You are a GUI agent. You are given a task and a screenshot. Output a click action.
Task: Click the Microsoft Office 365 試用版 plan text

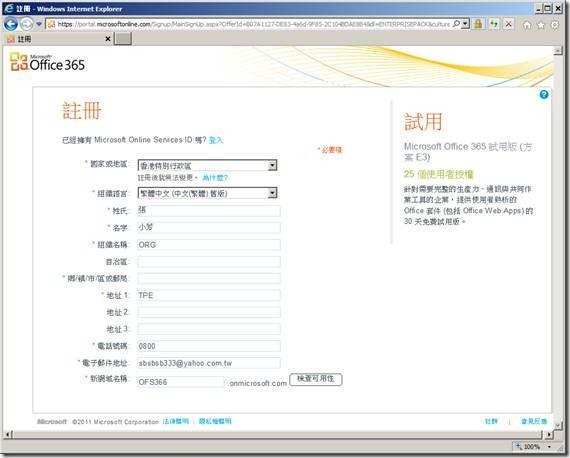pyautogui.click(x=468, y=152)
